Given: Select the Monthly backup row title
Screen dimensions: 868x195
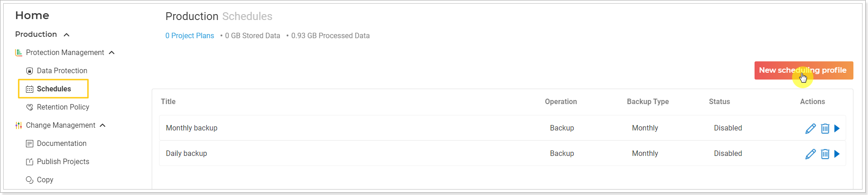Looking at the screenshot, I should (x=191, y=128).
